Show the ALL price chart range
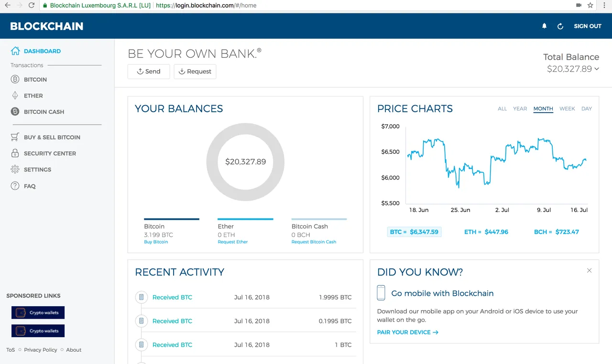 (502, 109)
